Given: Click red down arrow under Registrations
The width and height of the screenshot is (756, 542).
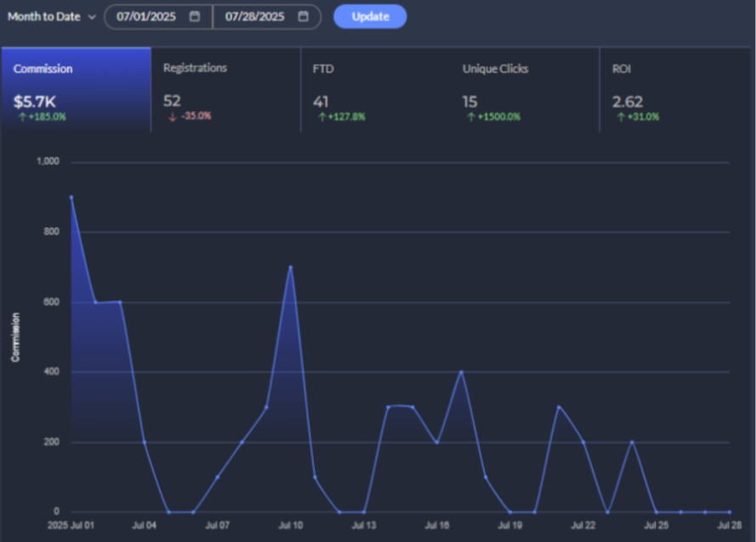Looking at the screenshot, I should point(172,117).
